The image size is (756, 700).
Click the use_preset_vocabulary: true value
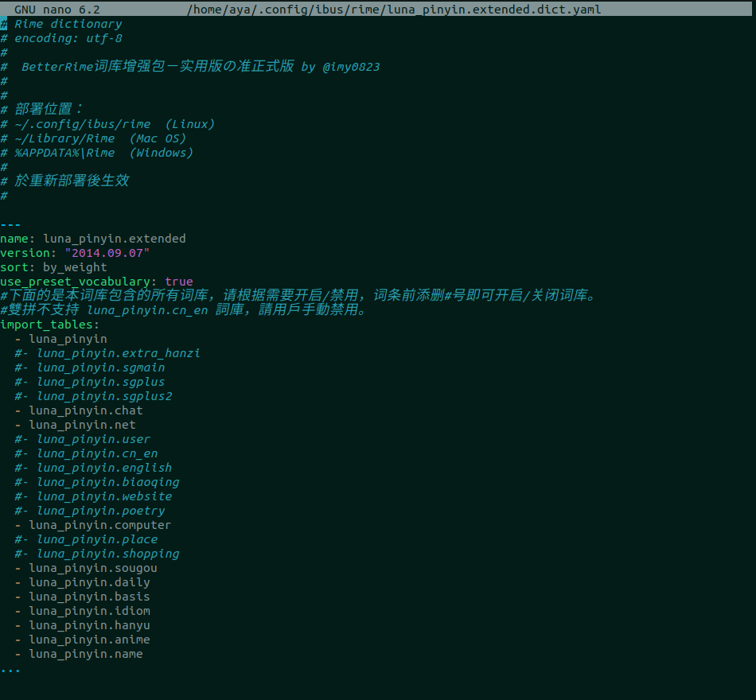pyautogui.click(x=179, y=281)
